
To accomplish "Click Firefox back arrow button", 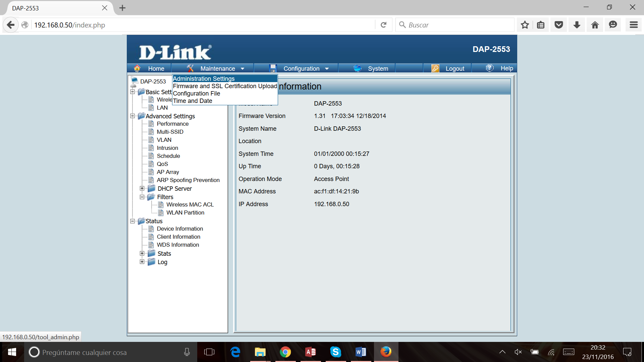I will coord(11,25).
